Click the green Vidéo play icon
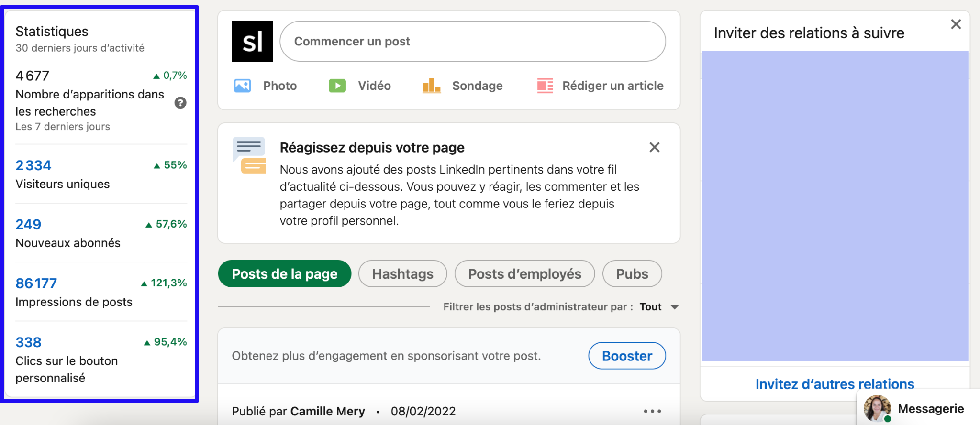Image resolution: width=980 pixels, height=425 pixels. coord(337,86)
